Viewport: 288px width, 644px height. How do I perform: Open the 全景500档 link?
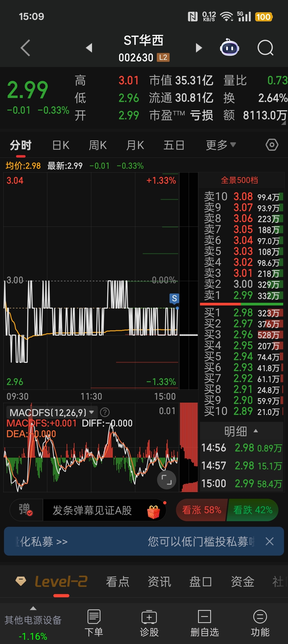coord(239,180)
